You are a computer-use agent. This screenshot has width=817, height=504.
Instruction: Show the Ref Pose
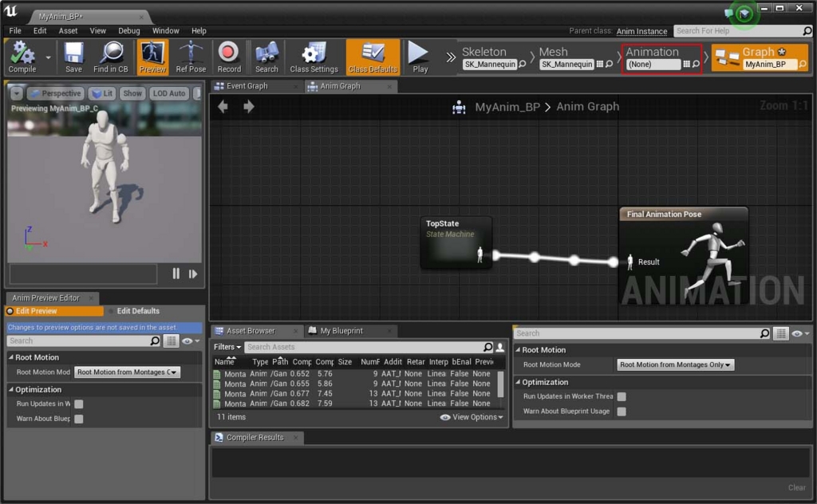click(x=191, y=57)
